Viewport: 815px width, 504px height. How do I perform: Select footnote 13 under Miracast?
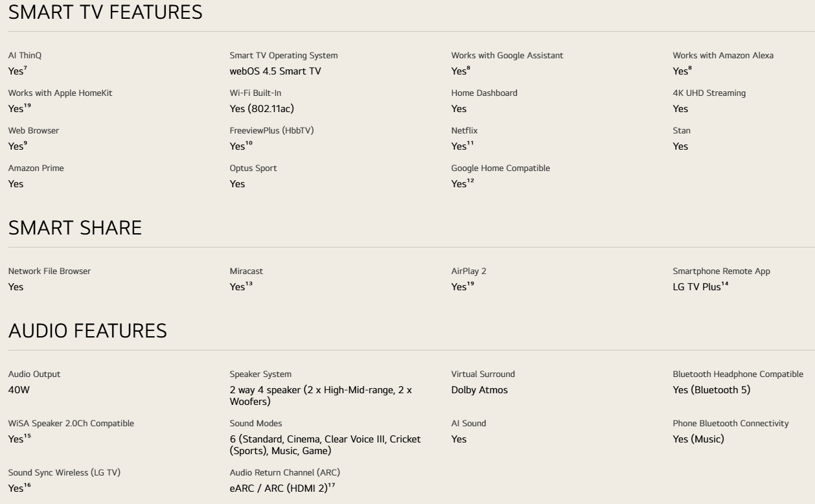249,284
